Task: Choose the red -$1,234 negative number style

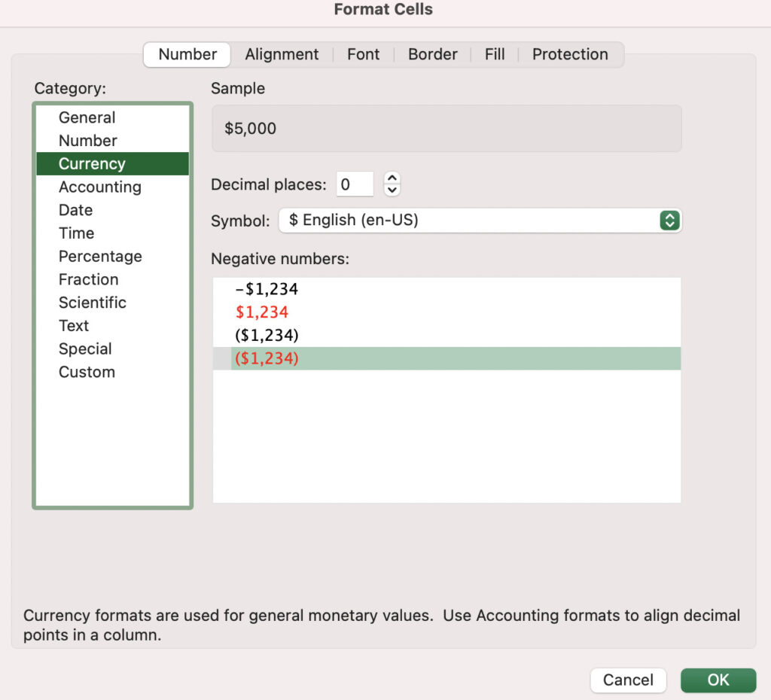Action: tap(262, 312)
